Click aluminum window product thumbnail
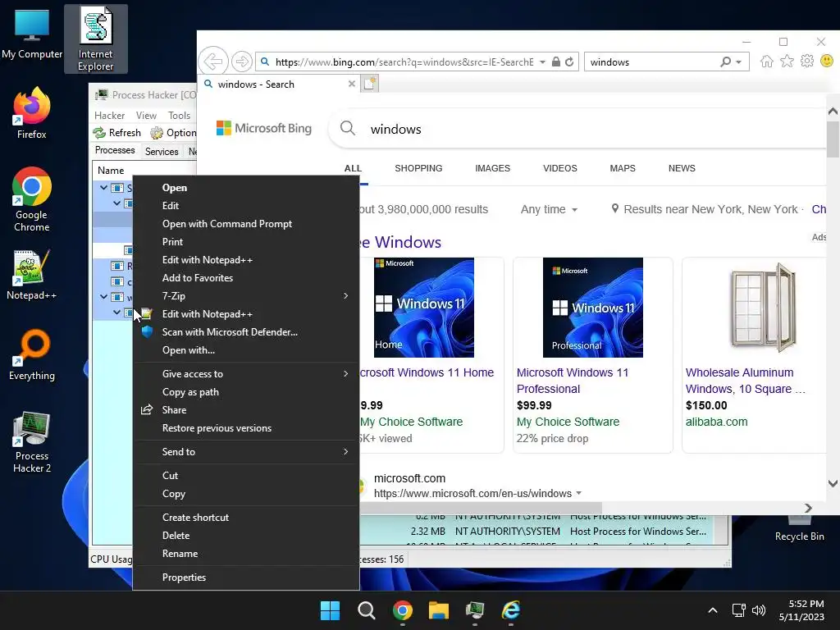 click(x=764, y=308)
